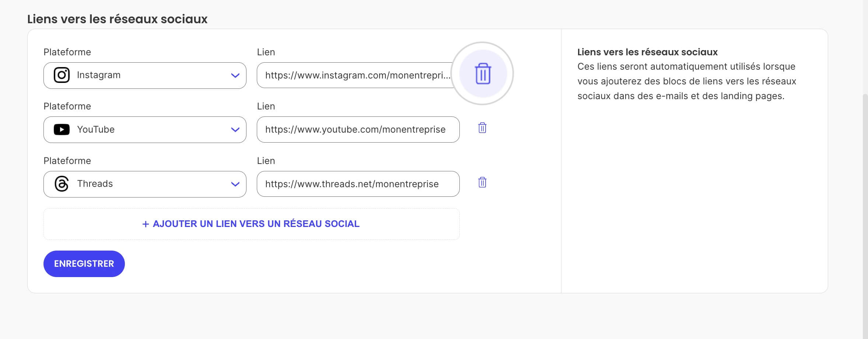Image resolution: width=868 pixels, height=339 pixels.
Task: Click the YouTube logo icon
Action: click(62, 130)
